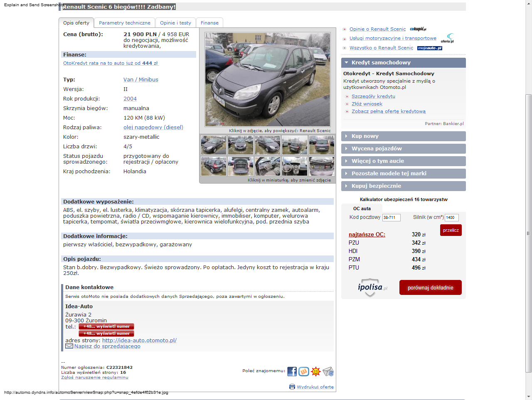This screenshot has width=532, height=400.
Task: Open the OtoKredyt rata 444 zł link
Action: [x=111, y=63]
